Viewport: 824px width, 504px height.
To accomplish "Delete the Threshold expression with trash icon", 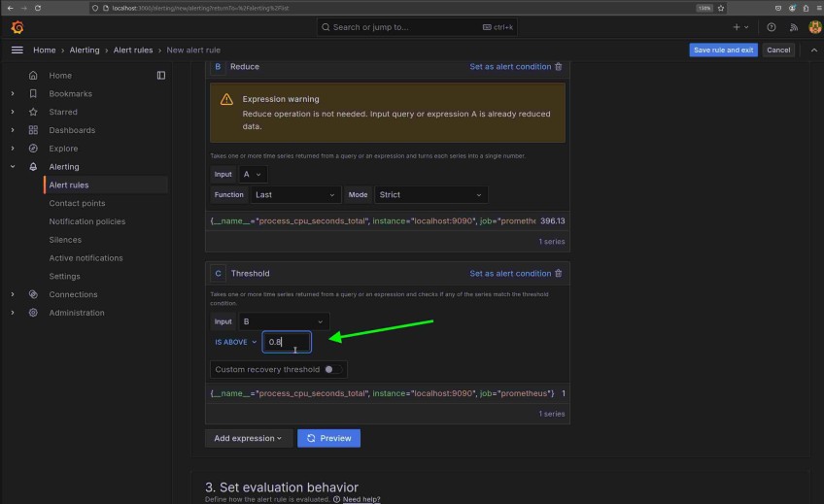I will pos(558,274).
